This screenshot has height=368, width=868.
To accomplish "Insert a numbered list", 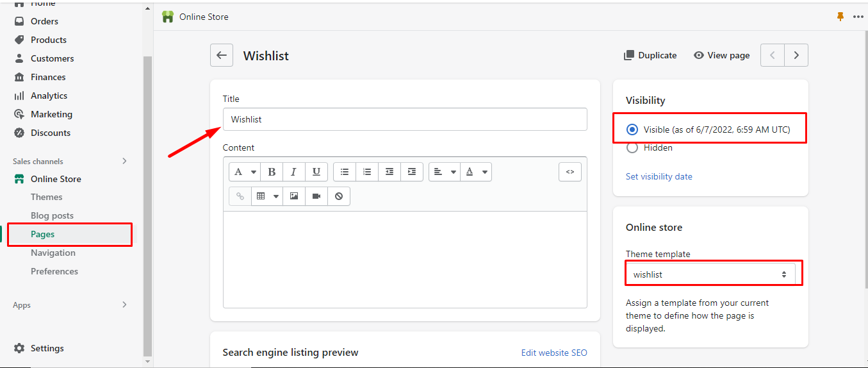I will (x=367, y=172).
